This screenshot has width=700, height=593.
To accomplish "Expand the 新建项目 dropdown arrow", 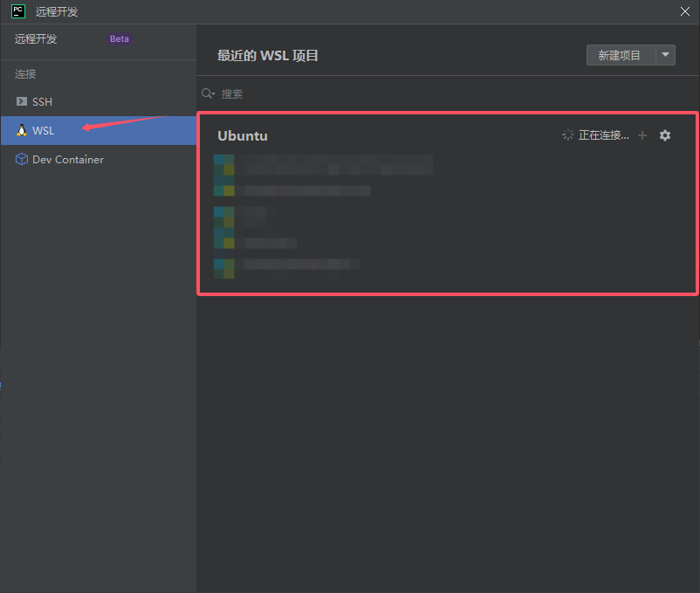I will [x=665, y=55].
